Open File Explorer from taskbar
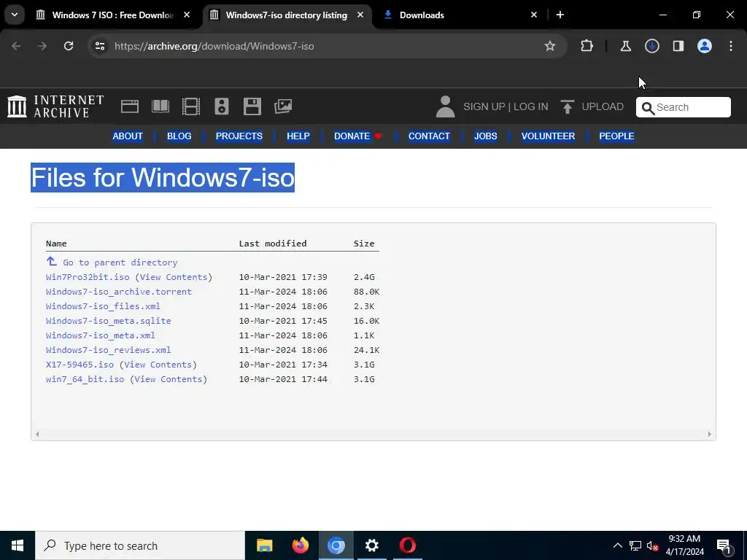747x560 pixels. [264, 545]
